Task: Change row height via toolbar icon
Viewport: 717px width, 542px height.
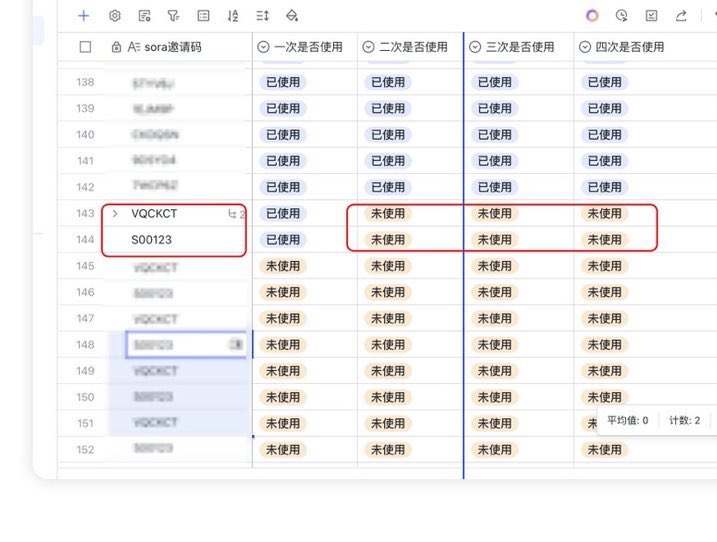Action: point(262,16)
